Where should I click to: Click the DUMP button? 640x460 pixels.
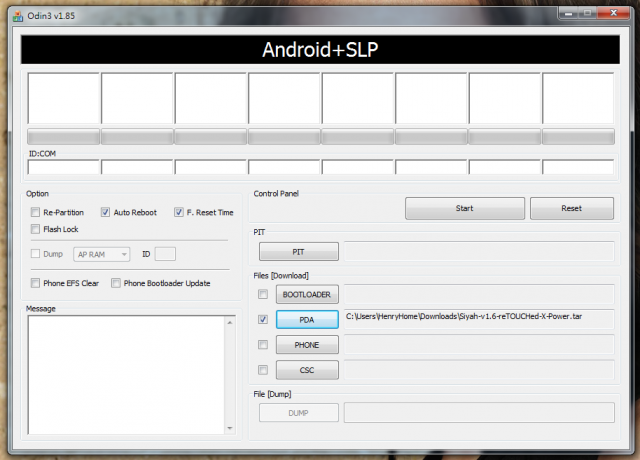[x=299, y=413]
